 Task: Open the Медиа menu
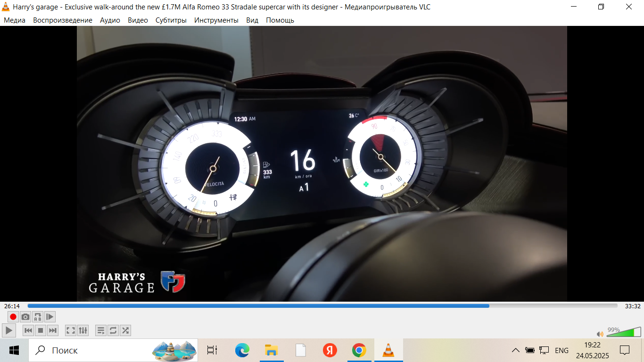point(15,20)
